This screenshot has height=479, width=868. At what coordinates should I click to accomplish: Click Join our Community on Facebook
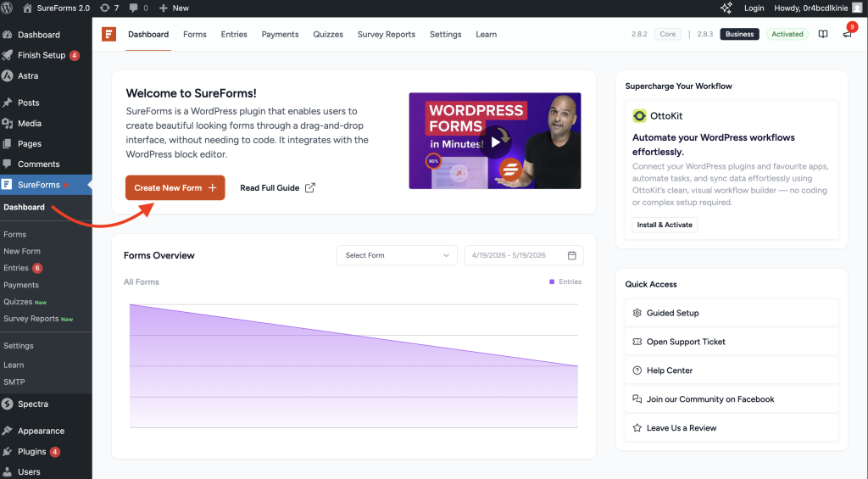click(x=732, y=399)
